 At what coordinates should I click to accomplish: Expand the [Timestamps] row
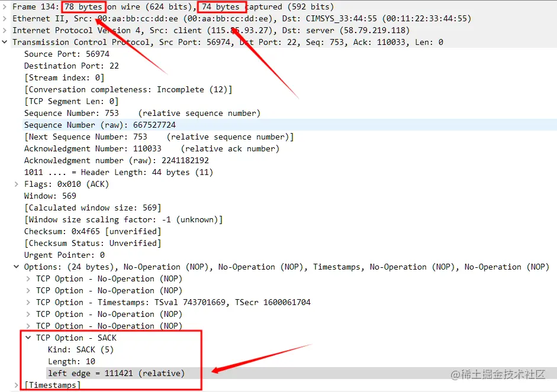pyautogui.click(x=17, y=385)
